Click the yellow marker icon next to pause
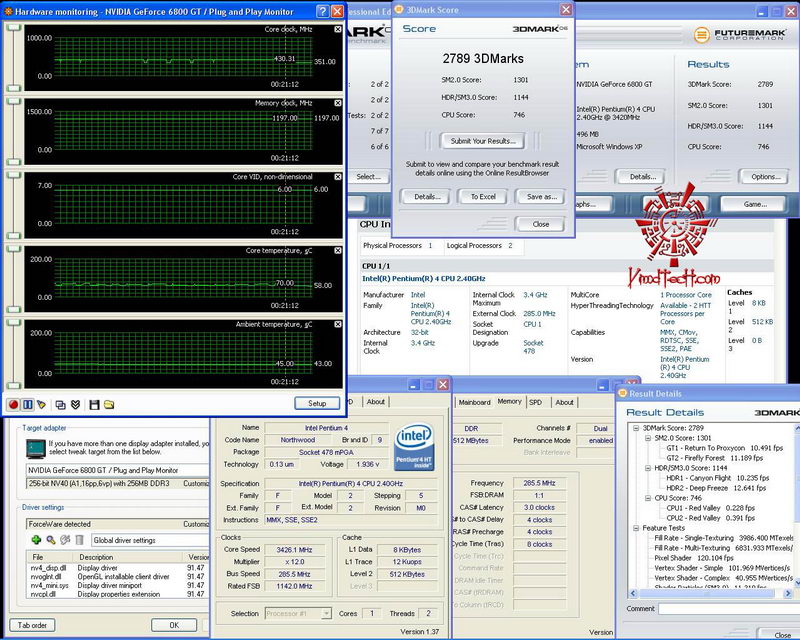Viewport: 800px width, 640px height. (41, 405)
